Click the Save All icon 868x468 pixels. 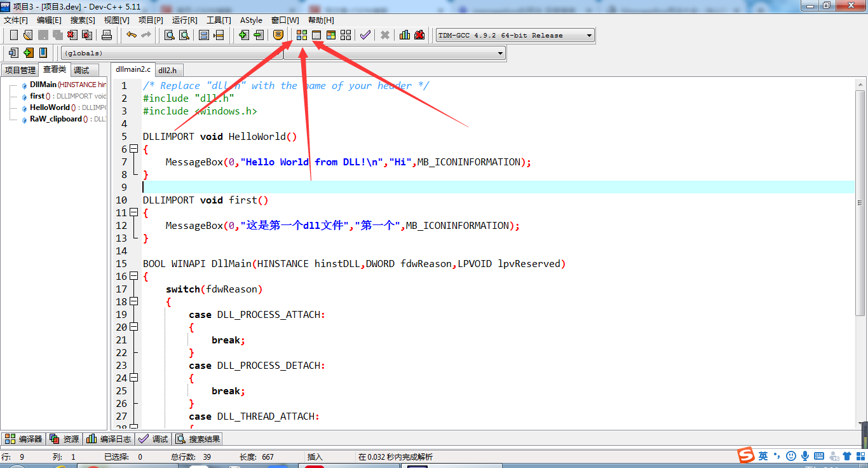[57, 35]
